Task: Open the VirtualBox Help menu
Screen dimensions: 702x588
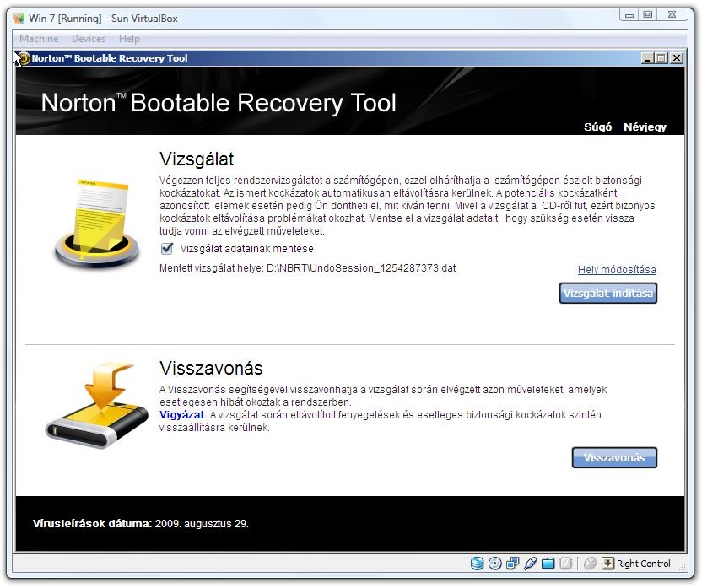Action: 129,39
